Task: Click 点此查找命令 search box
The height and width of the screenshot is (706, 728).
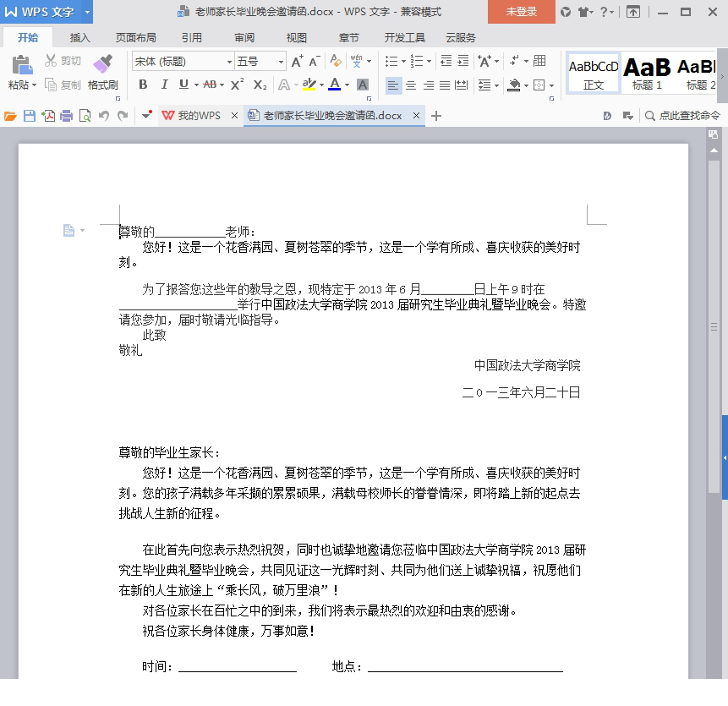Action: click(x=683, y=116)
